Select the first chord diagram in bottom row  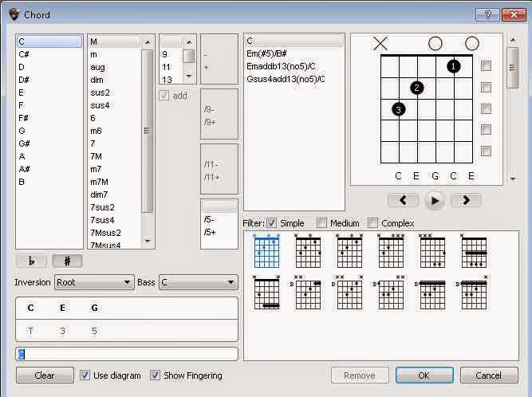point(266,293)
